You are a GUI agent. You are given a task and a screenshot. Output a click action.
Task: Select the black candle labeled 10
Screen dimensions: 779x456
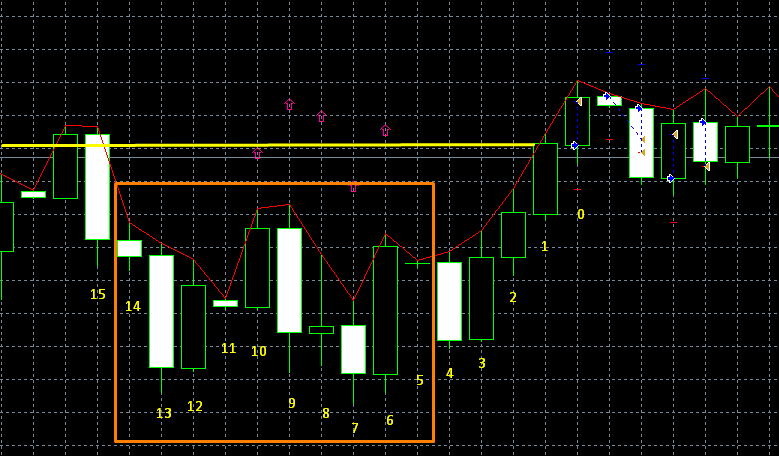coord(257,268)
